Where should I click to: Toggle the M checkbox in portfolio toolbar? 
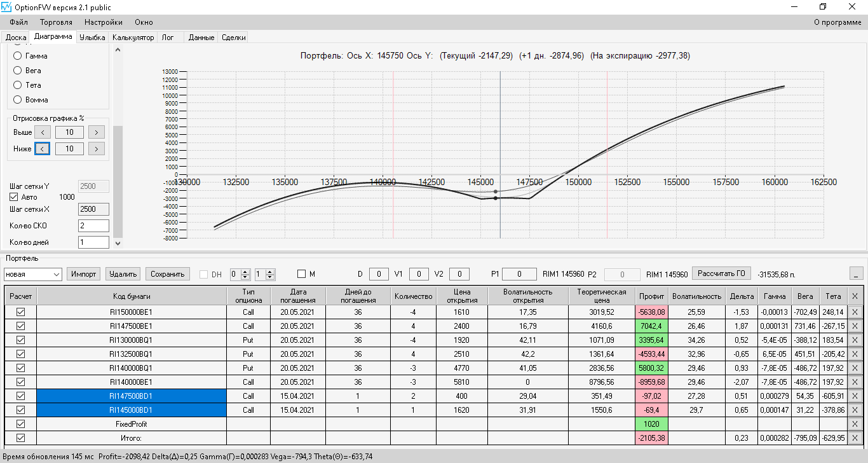302,274
